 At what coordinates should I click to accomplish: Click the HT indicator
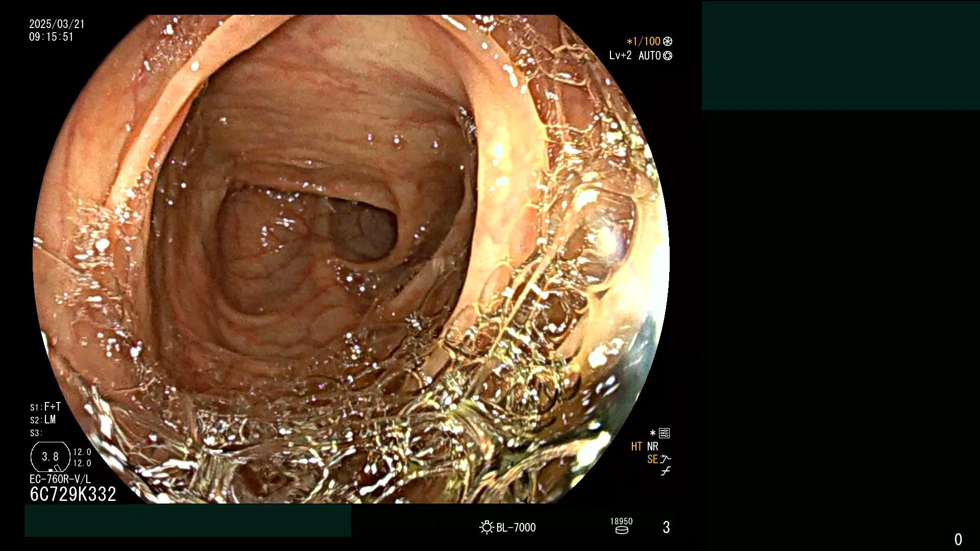coord(636,446)
